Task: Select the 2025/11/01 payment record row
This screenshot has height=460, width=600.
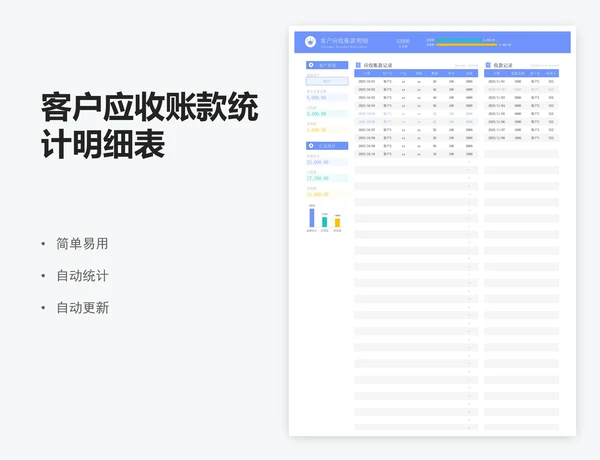Action: [x=522, y=81]
